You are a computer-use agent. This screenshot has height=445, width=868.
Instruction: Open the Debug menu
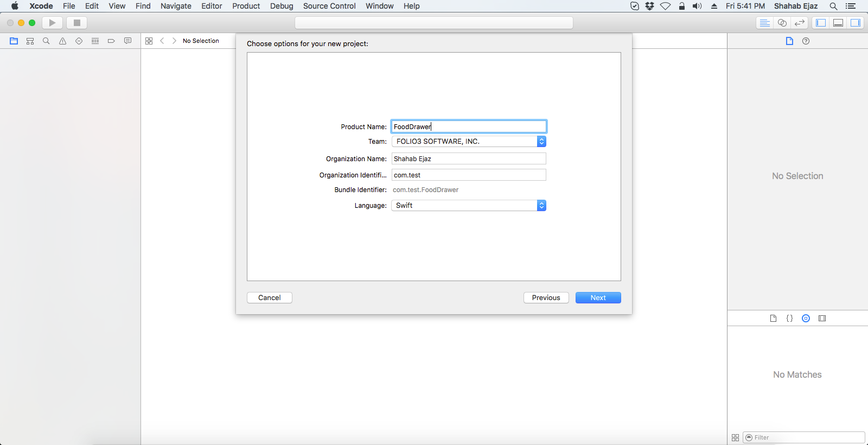point(282,6)
